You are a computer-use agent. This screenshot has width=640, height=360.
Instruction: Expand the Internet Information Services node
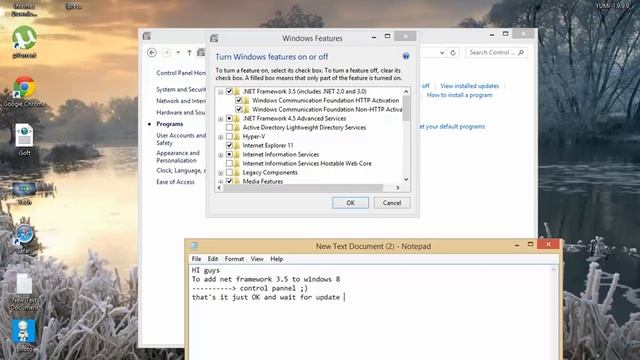click(x=220, y=155)
